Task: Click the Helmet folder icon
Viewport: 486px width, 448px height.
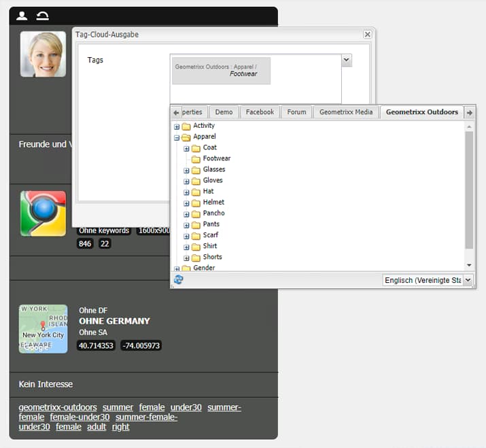Action: pyautogui.click(x=196, y=203)
